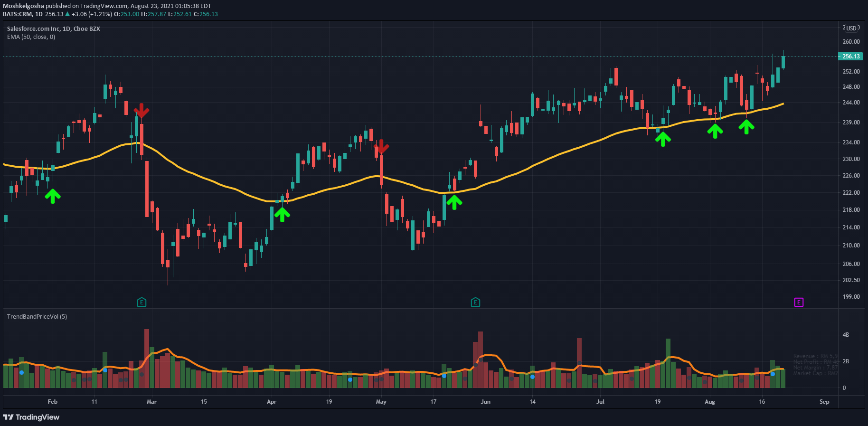Viewport: 868px width, 426px height.
Task: Select the green up arrow below early-August candles
Action: 715,131
